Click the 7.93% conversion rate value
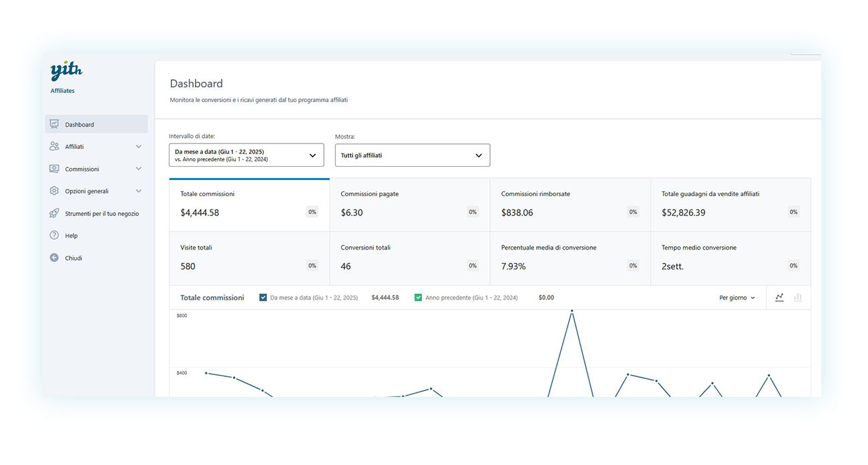The image size is (868, 465). [513, 266]
